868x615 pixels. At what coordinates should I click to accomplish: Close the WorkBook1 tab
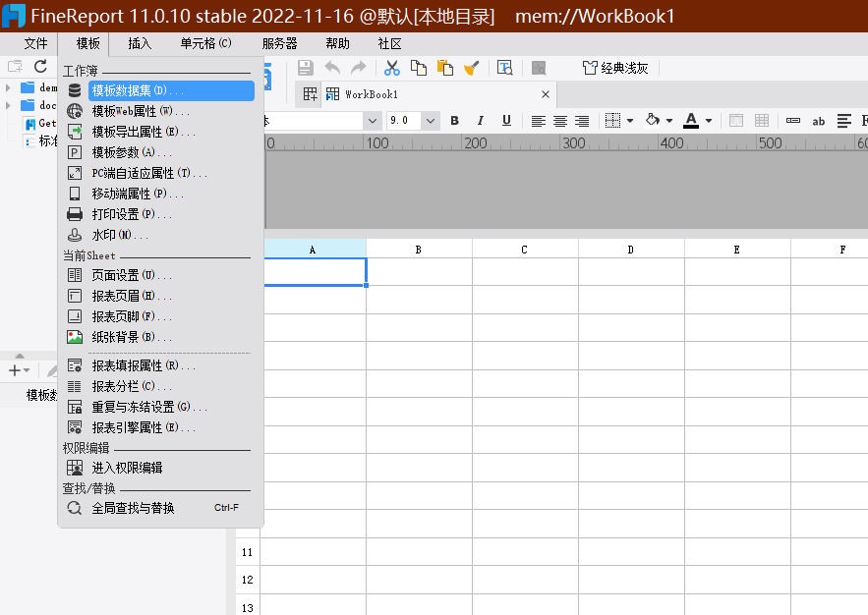pyautogui.click(x=546, y=94)
